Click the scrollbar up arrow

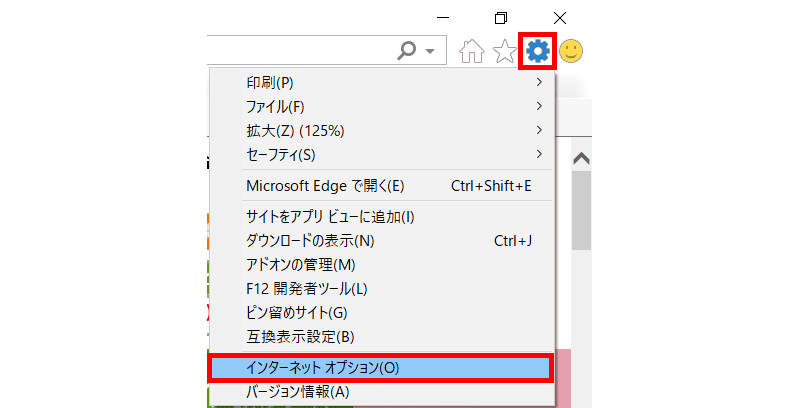[x=580, y=159]
